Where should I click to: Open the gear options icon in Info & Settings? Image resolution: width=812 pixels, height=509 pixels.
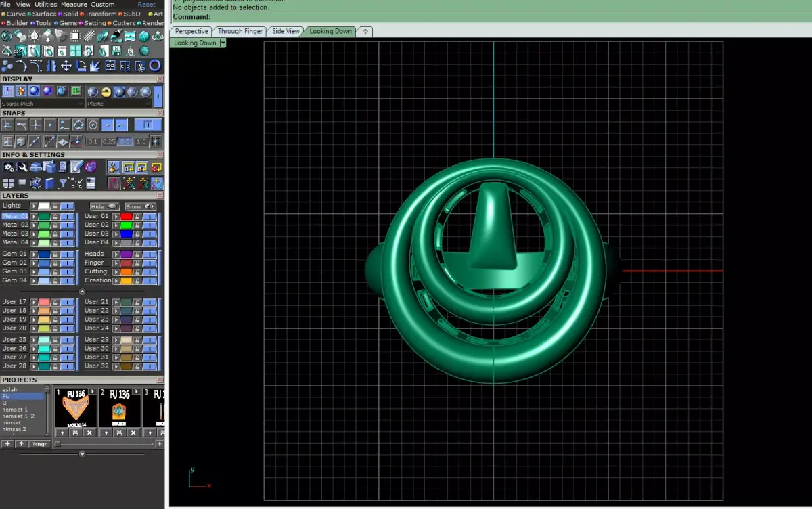coord(8,167)
